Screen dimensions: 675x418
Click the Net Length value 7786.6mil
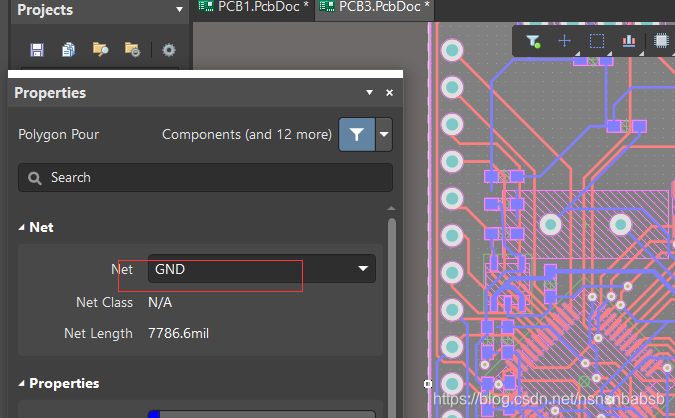[178, 334]
